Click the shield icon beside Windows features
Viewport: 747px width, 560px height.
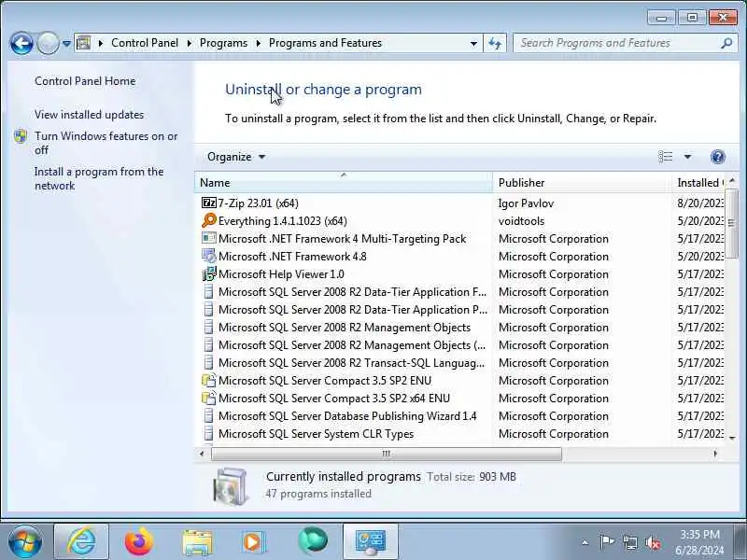point(21,136)
